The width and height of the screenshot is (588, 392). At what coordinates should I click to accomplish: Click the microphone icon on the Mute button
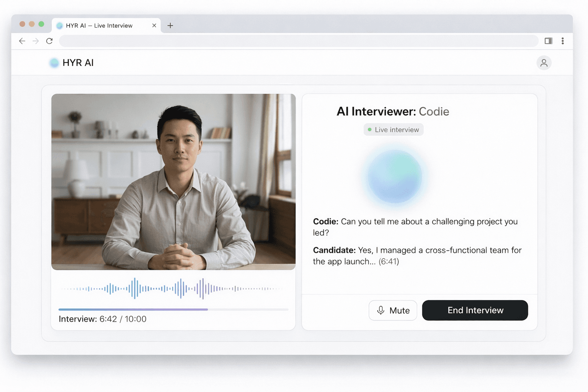click(x=381, y=310)
